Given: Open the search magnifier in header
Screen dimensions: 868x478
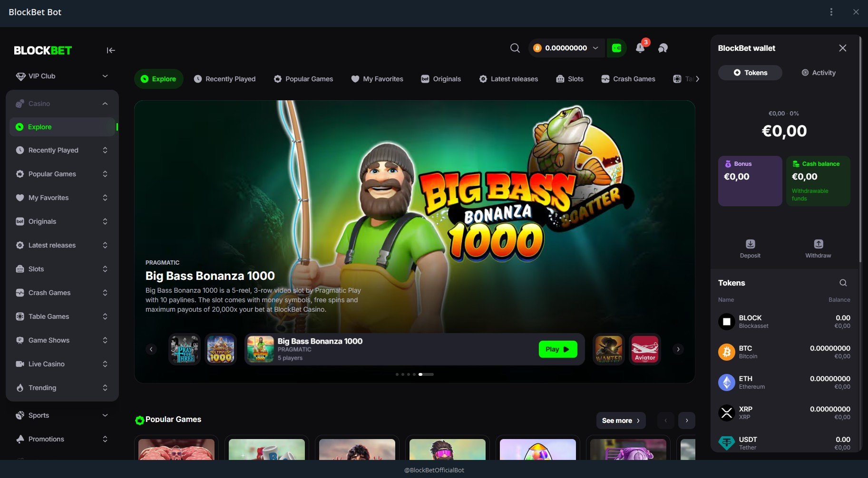Looking at the screenshot, I should coord(515,48).
